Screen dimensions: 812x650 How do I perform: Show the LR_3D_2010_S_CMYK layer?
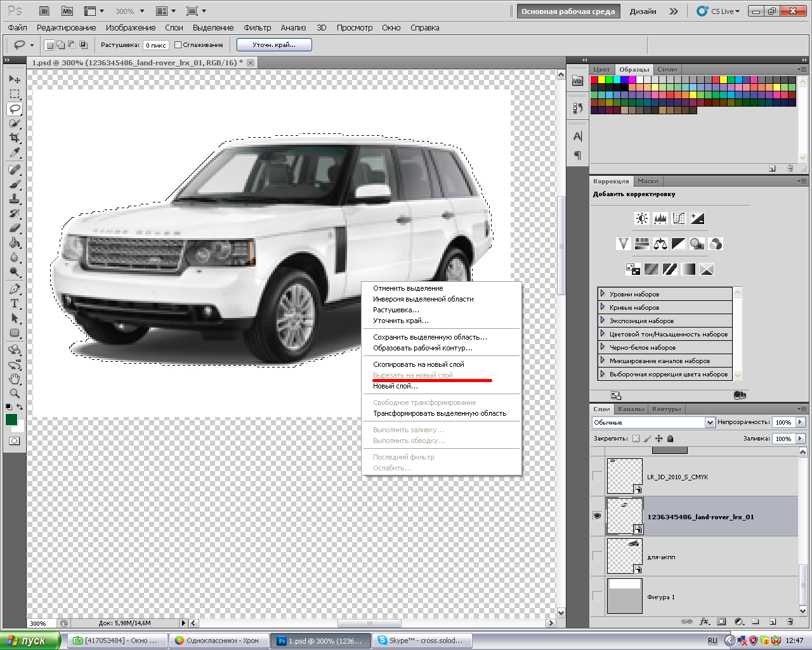click(x=597, y=476)
